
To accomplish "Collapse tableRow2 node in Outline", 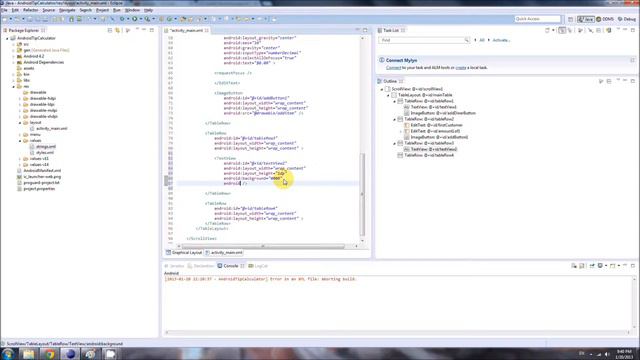I will click(x=394, y=119).
